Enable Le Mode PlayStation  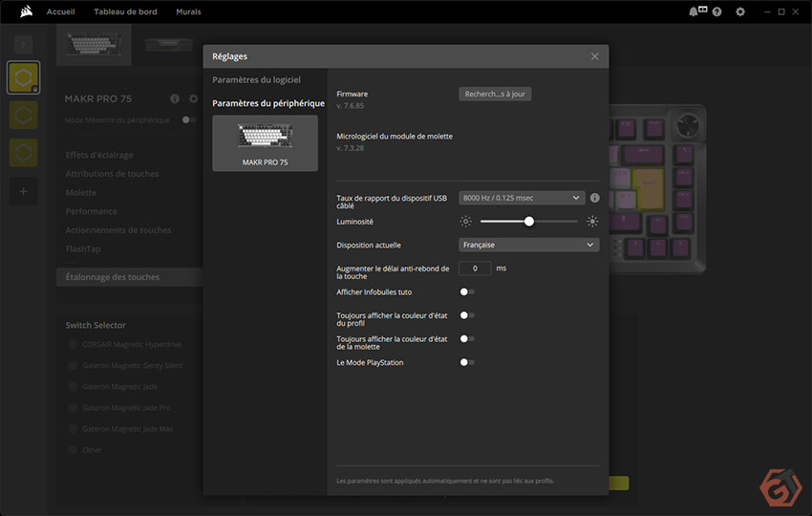(467, 363)
